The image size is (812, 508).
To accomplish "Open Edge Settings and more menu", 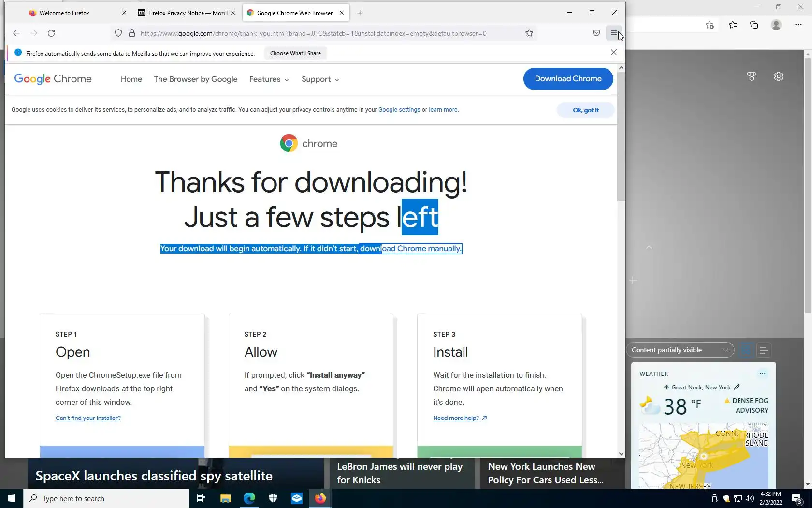I will pyautogui.click(x=798, y=25).
